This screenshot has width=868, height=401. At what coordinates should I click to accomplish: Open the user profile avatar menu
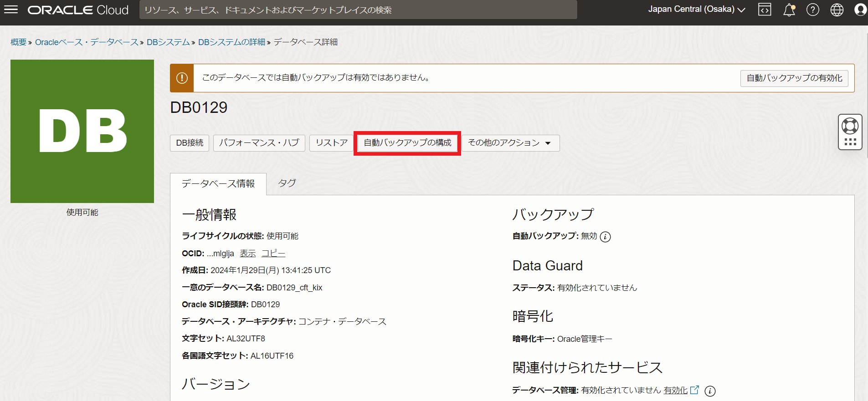(x=860, y=10)
